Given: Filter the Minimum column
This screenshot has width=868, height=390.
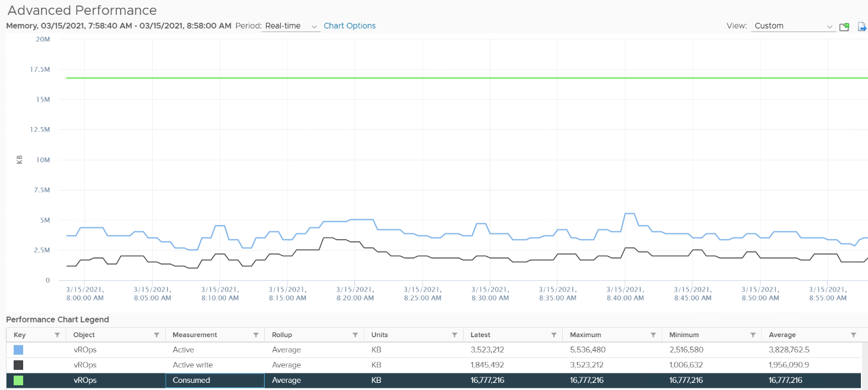Looking at the screenshot, I should point(753,335).
